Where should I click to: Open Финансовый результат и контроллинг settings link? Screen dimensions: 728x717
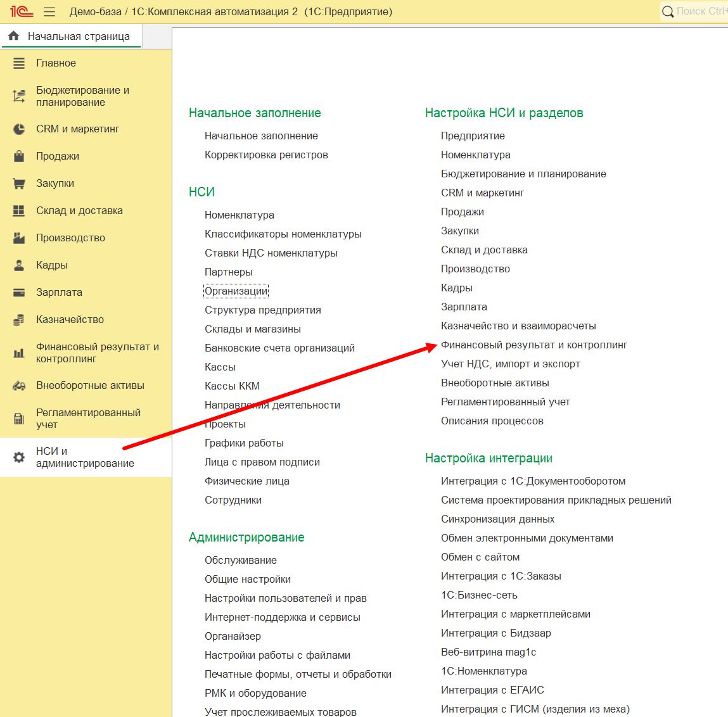533,345
